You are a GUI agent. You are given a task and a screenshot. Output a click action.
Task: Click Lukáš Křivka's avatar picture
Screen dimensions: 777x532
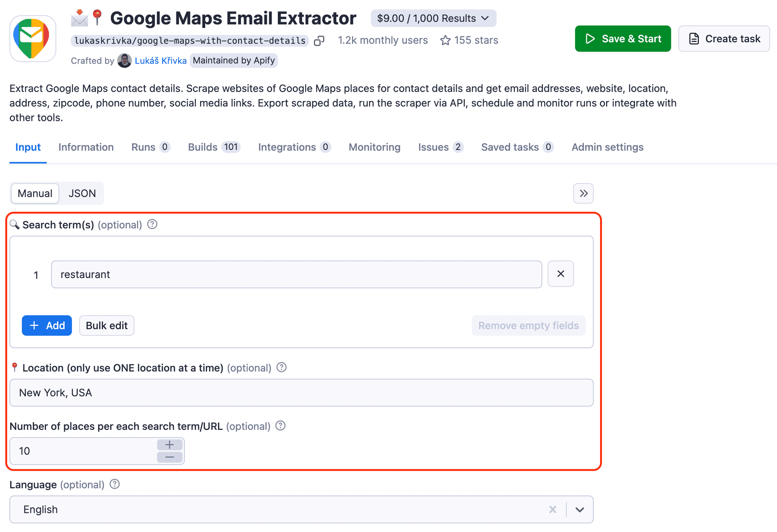click(124, 61)
